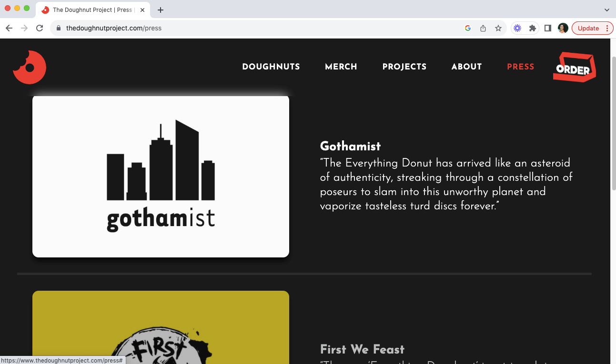
Task: Click the lock icon in address bar
Action: coord(59,28)
